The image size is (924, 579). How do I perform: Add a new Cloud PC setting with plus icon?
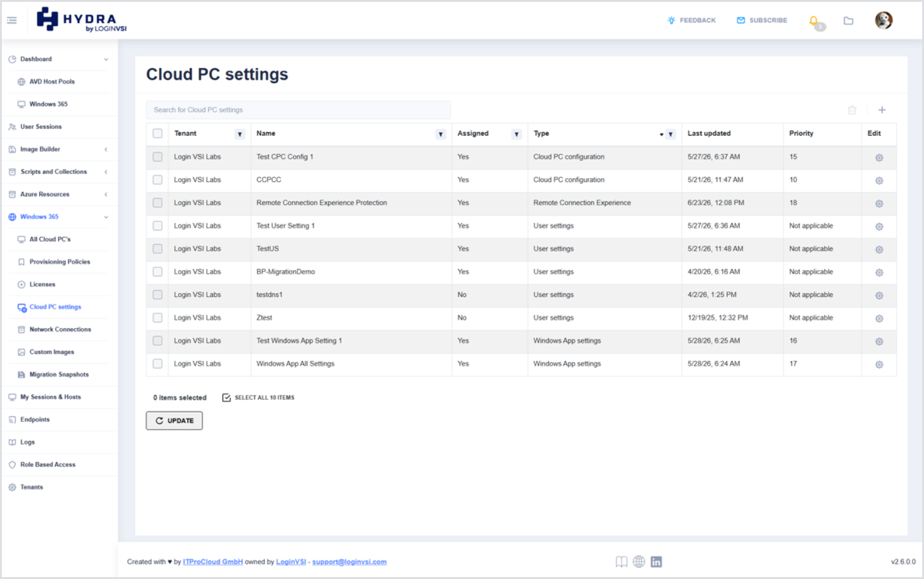point(882,110)
